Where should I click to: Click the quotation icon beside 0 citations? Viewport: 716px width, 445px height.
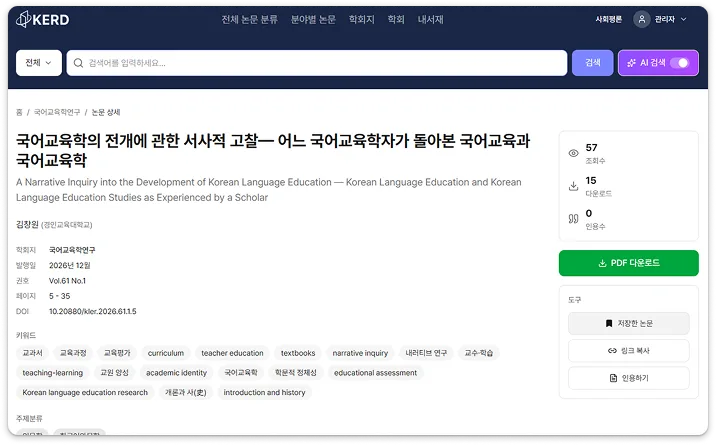point(574,219)
